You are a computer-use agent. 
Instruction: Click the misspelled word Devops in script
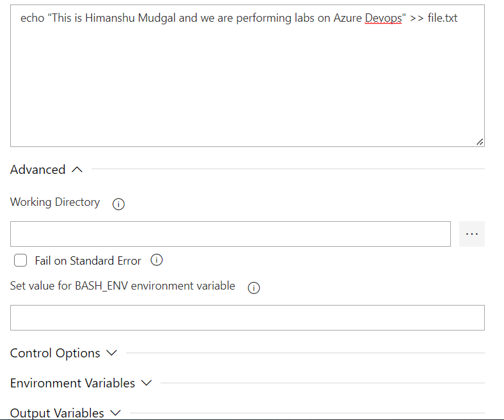click(x=383, y=19)
